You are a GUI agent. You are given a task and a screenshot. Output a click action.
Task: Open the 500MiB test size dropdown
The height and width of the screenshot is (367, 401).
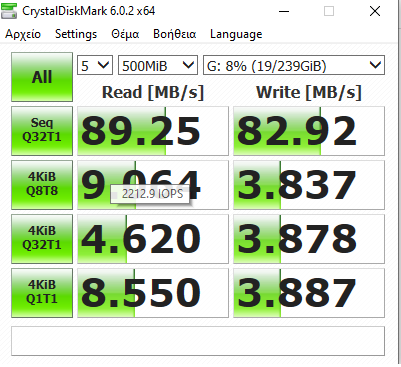point(158,65)
